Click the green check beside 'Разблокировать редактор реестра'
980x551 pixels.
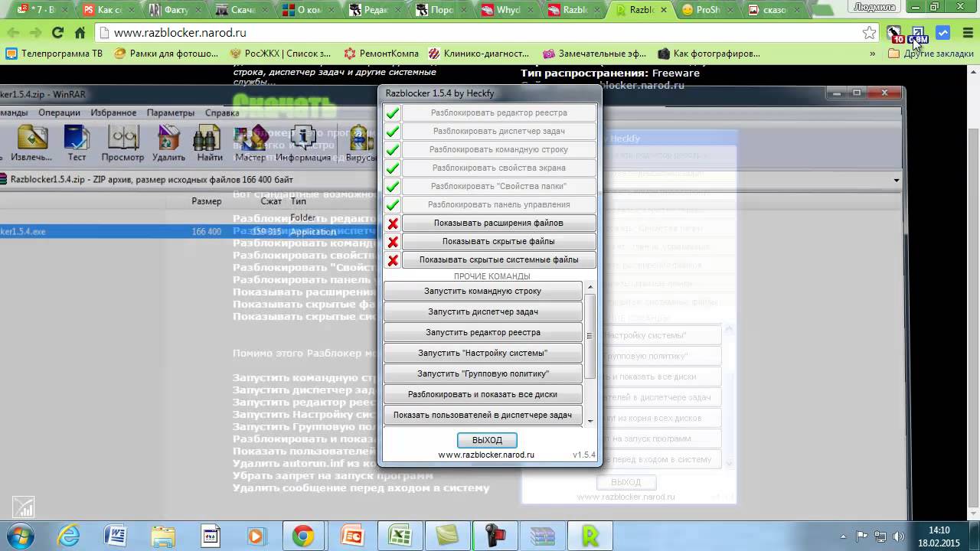click(393, 113)
